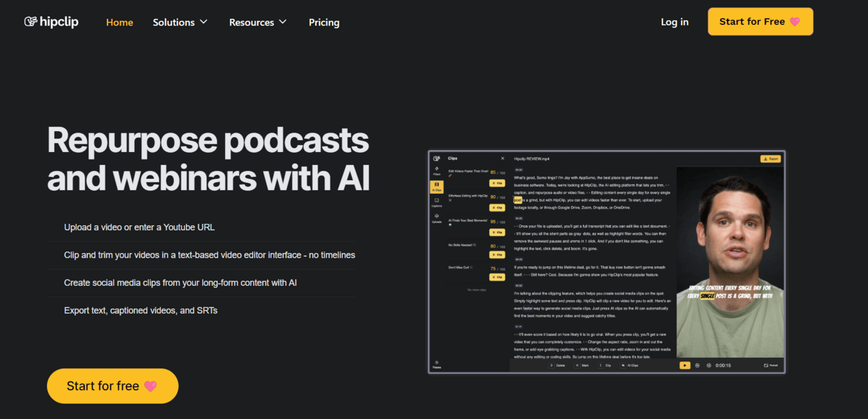This screenshot has width=868, height=419.
Task: Click the 75 / 100 clip score
Action: tap(497, 268)
